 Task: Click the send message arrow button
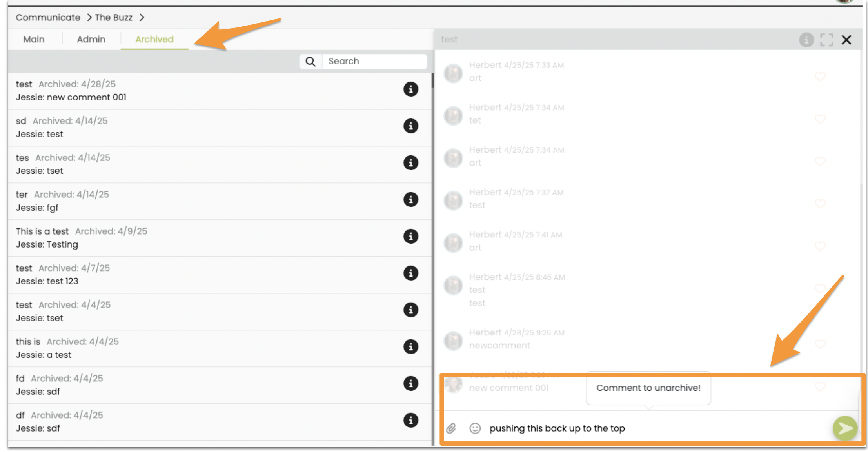point(845,428)
